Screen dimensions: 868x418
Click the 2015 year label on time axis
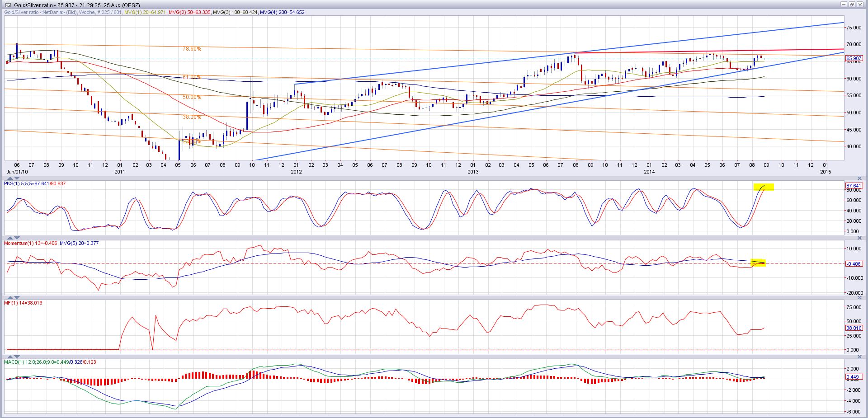(826, 172)
